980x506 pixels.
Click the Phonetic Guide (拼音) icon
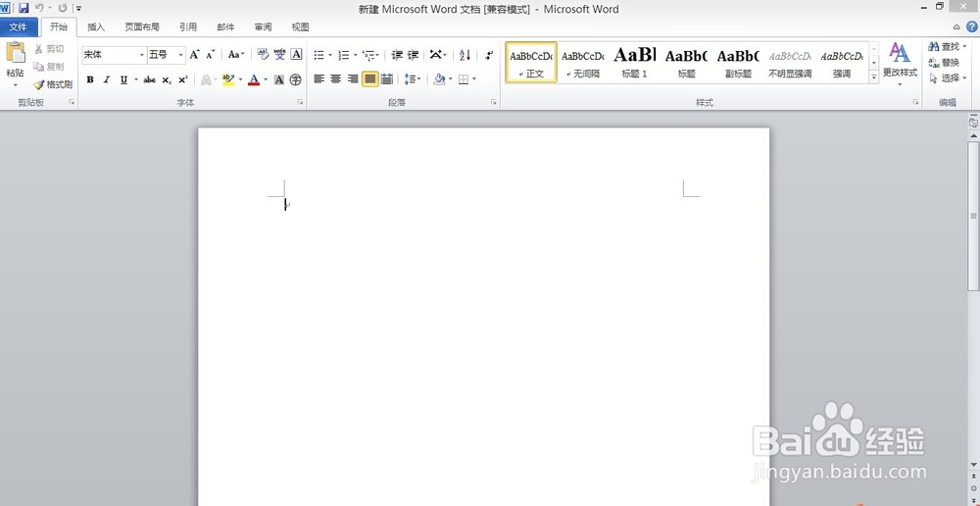pos(279,54)
